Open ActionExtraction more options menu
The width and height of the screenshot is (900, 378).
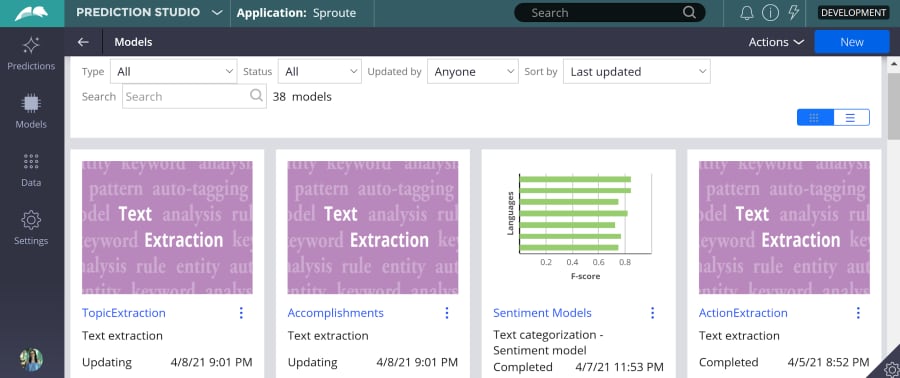pos(858,313)
